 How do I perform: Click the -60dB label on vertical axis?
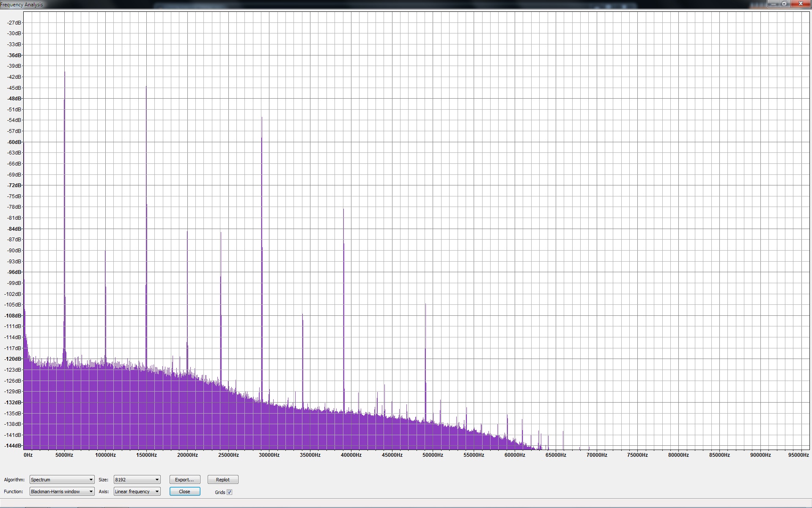click(14, 142)
